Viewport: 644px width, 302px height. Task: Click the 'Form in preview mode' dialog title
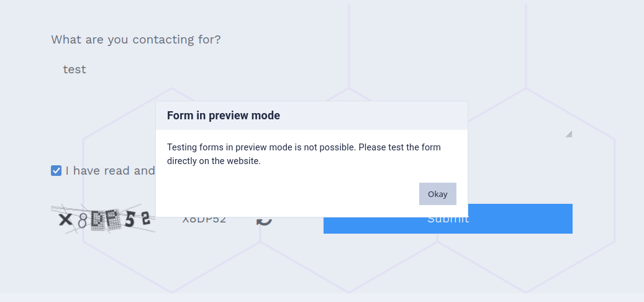coord(224,116)
